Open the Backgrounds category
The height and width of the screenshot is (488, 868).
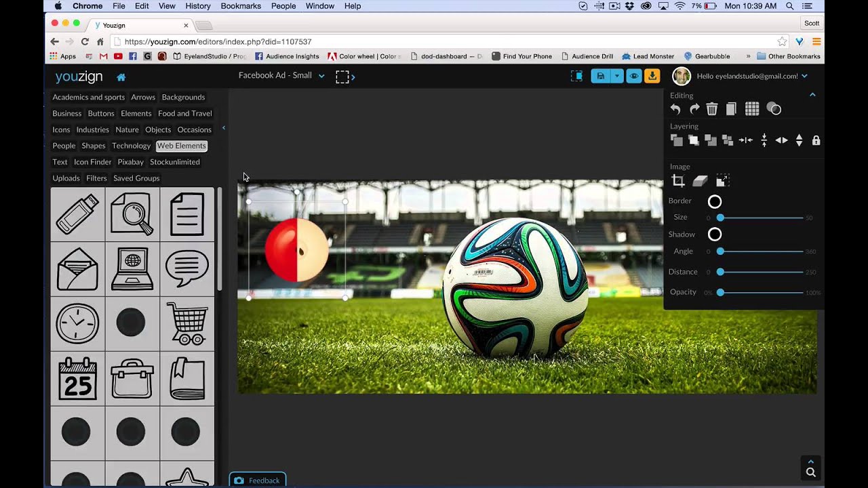(183, 97)
